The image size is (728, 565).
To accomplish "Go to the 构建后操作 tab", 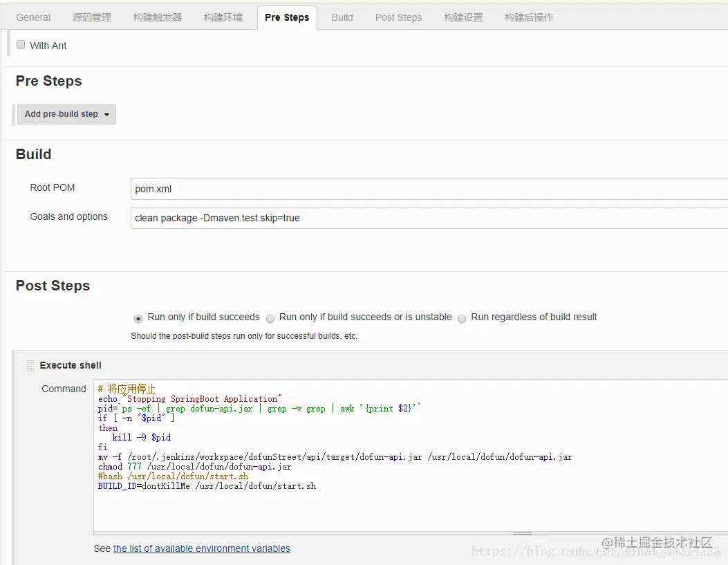I will [x=529, y=17].
